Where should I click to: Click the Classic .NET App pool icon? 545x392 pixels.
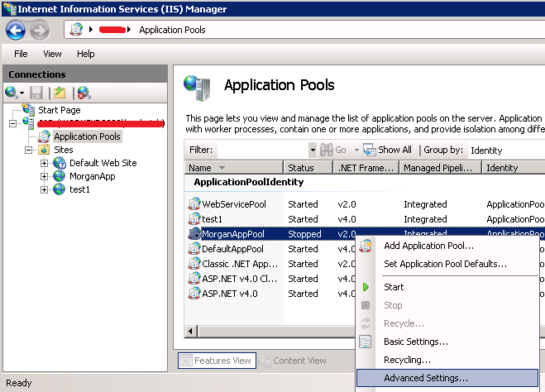pyautogui.click(x=194, y=264)
